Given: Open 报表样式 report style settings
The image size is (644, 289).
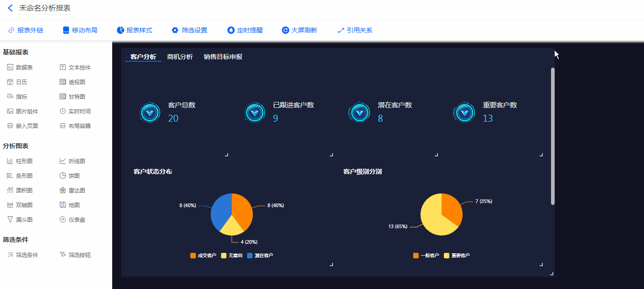Looking at the screenshot, I should 135,31.
